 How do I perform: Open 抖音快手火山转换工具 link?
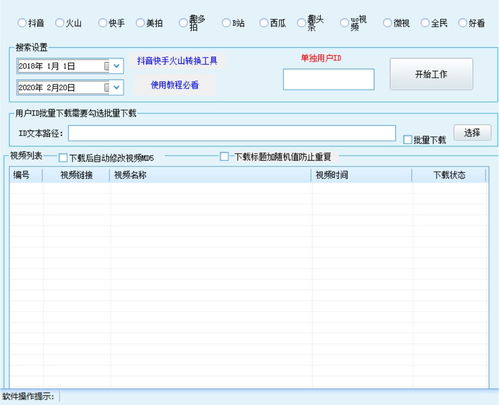pyautogui.click(x=177, y=61)
